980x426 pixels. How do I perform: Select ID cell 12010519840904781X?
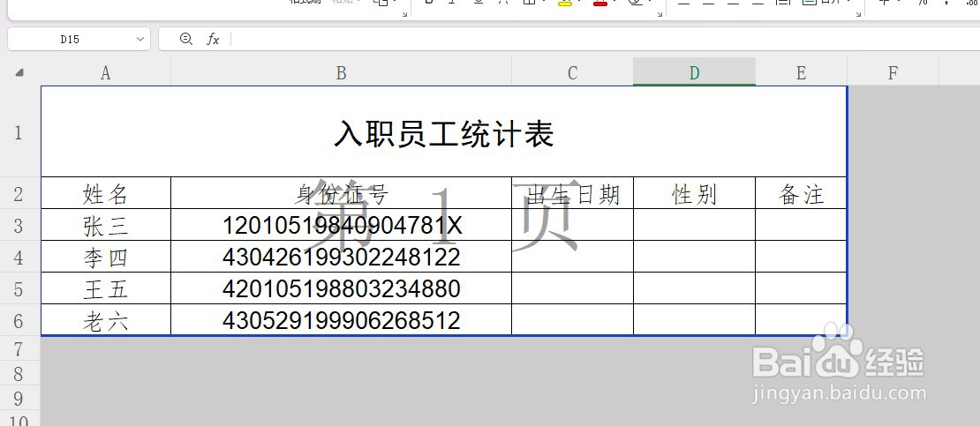click(342, 226)
